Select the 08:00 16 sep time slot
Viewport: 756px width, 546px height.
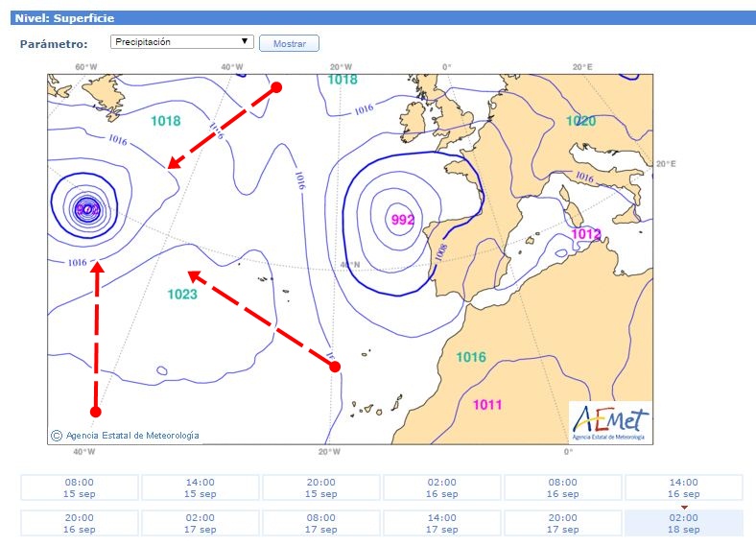click(563, 487)
